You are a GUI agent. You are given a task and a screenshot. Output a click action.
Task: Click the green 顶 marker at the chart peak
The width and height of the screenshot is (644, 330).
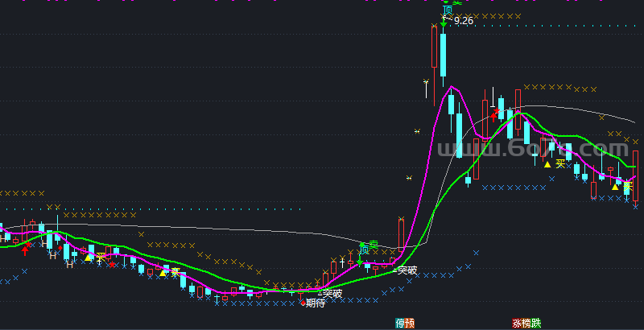[446, 11]
